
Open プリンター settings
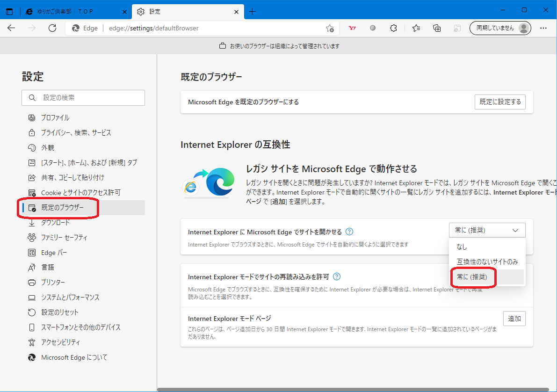pyautogui.click(x=83, y=282)
